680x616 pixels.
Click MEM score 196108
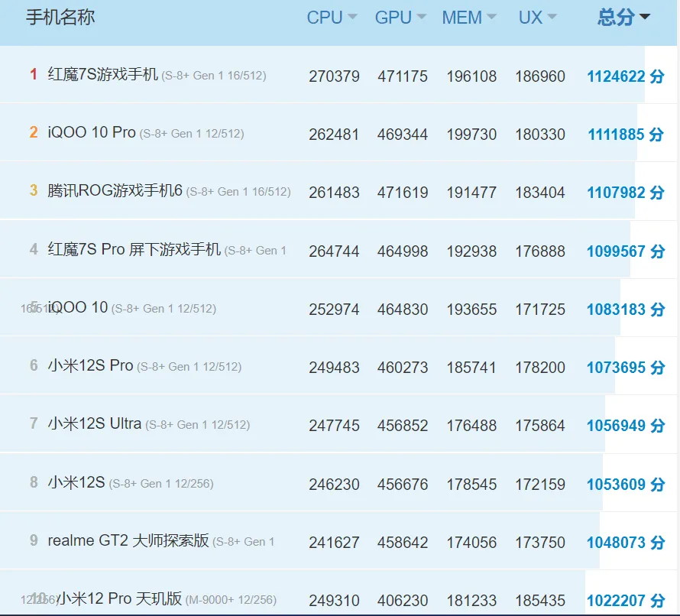[471, 76]
